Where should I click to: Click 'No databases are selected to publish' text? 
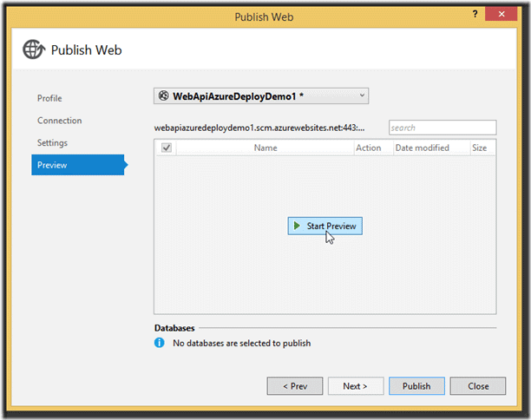(241, 343)
